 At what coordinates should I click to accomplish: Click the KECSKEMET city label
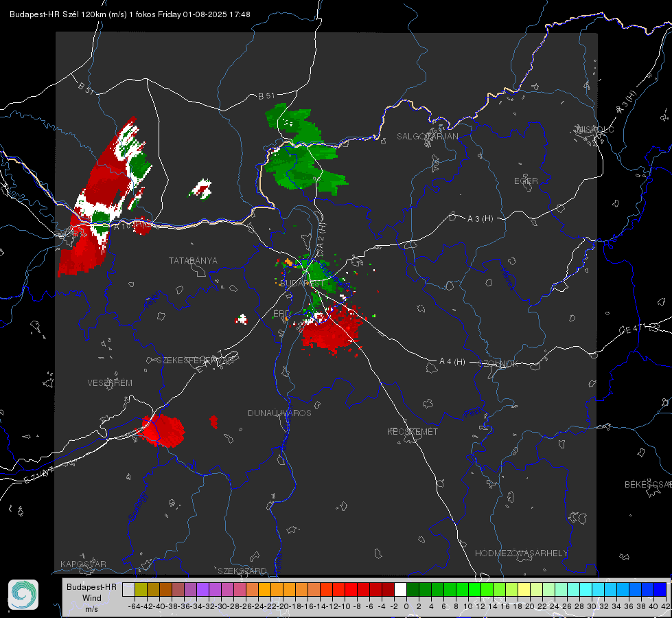pyautogui.click(x=413, y=431)
